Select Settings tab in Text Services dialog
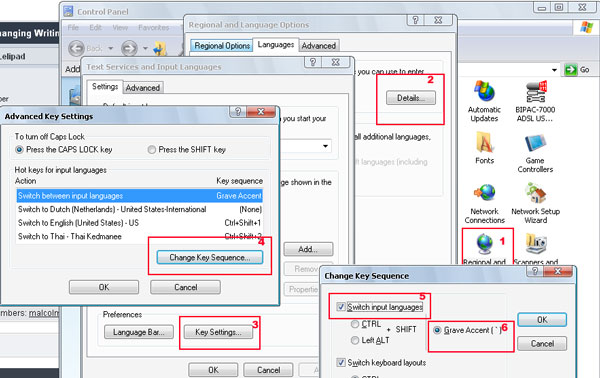 point(105,87)
